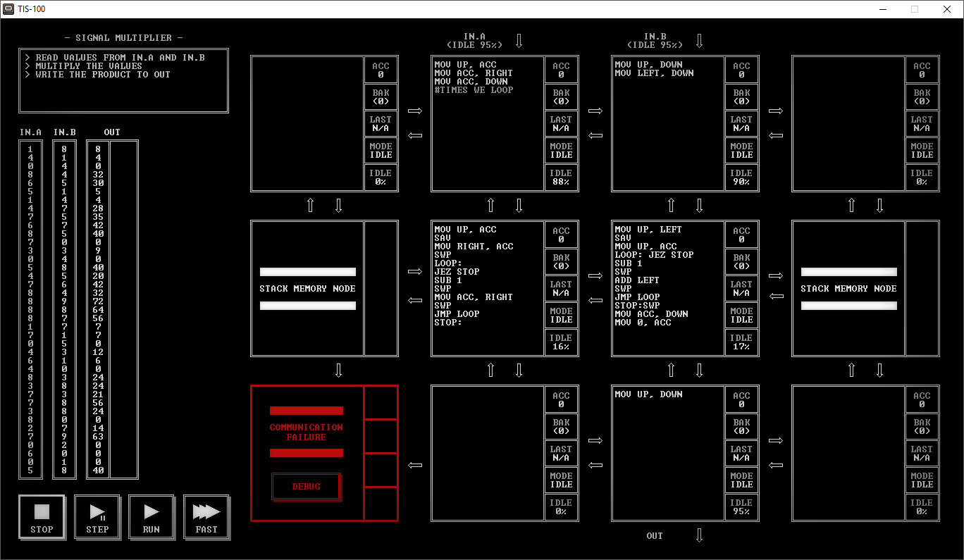Image resolution: width=964 pixels, height=560 pixels.
Task: Click the right STACK MEMORY NODE
Action: coord(848,288)
